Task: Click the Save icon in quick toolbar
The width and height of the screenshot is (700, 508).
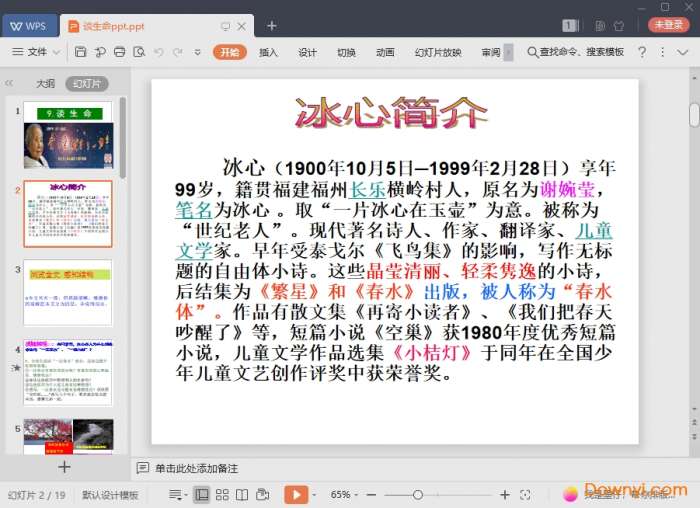Action: click(80, 52)
